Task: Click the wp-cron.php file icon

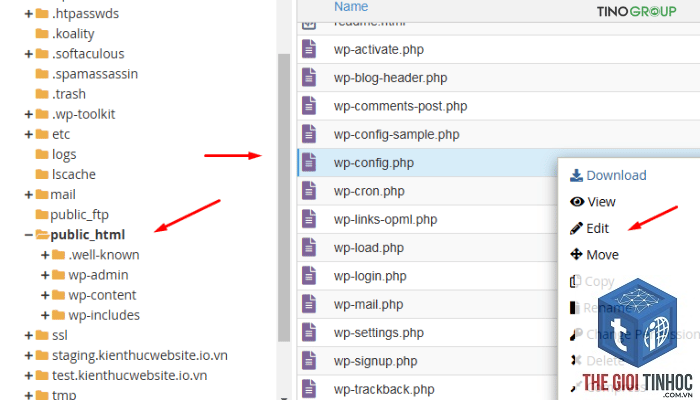Action: (309, 191)
